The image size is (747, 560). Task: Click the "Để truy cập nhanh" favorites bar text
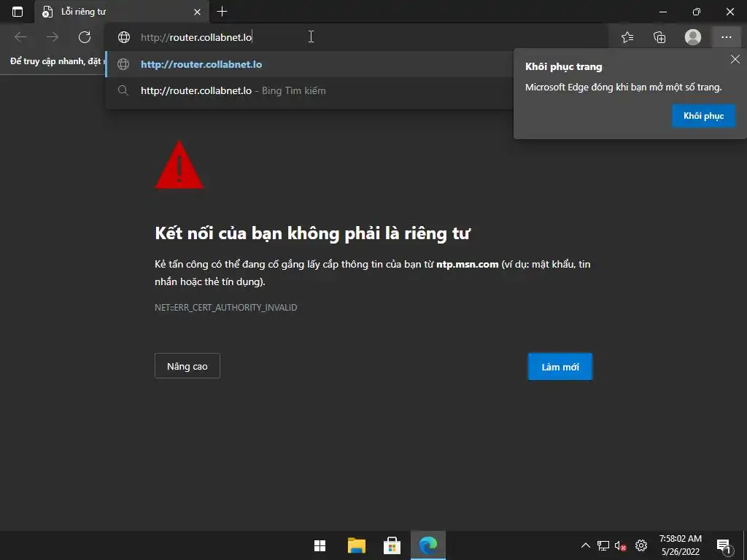[56, 61]
